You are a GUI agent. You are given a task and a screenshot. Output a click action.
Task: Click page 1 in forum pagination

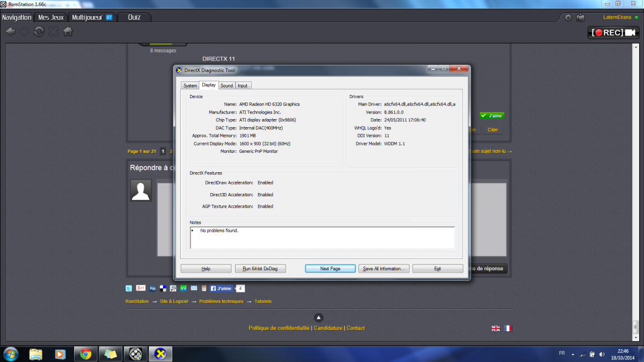163,151
